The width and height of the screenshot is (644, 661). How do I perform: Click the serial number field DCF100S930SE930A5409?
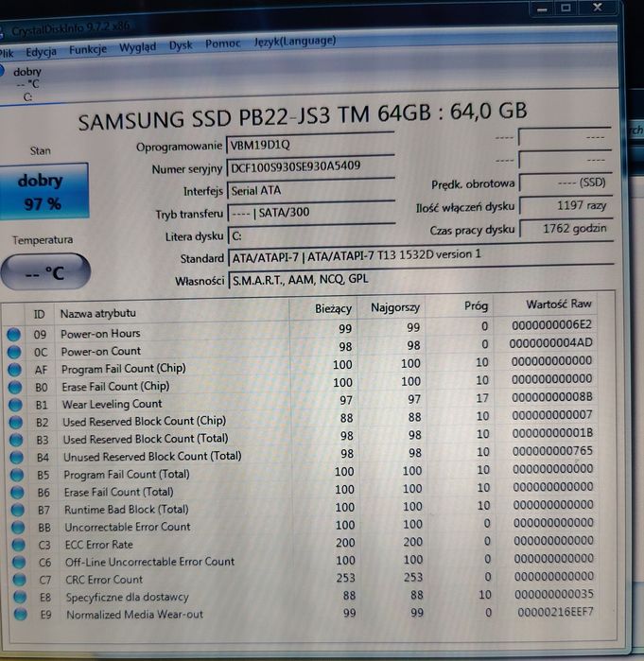[x=310, y=166]
